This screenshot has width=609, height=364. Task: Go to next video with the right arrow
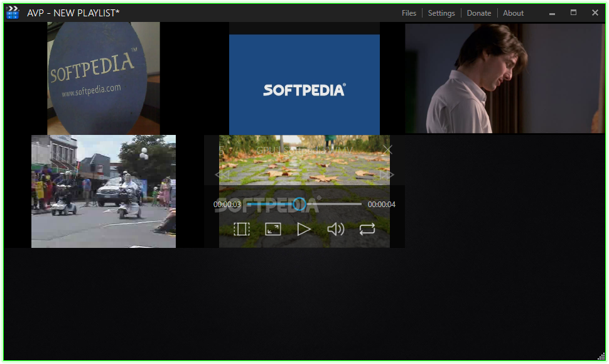(x=387, y=174)
